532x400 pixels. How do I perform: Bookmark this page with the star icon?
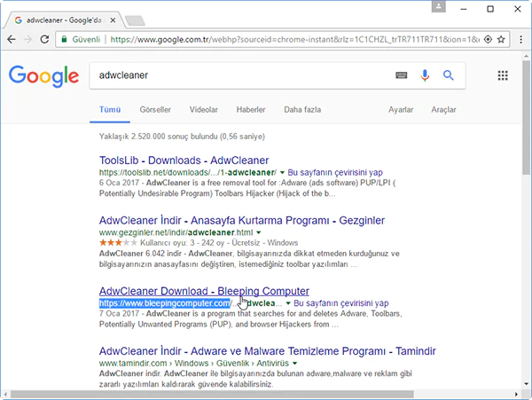pos(501,39)
